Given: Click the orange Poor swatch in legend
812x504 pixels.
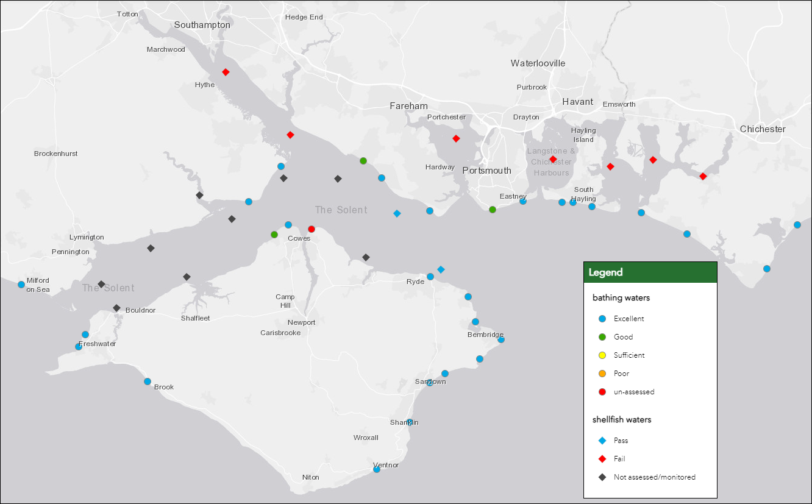Looking at the screenshot, I should tap(602, 374).
